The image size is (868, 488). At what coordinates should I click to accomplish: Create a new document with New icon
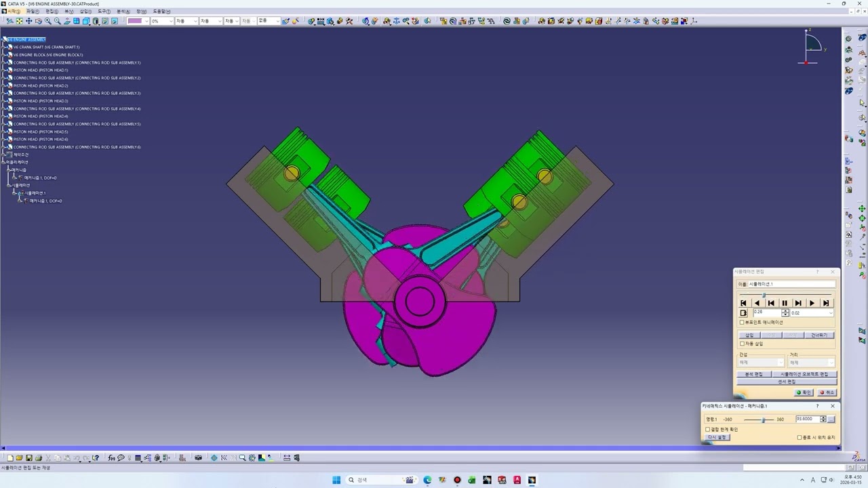(x=10, y=457)
